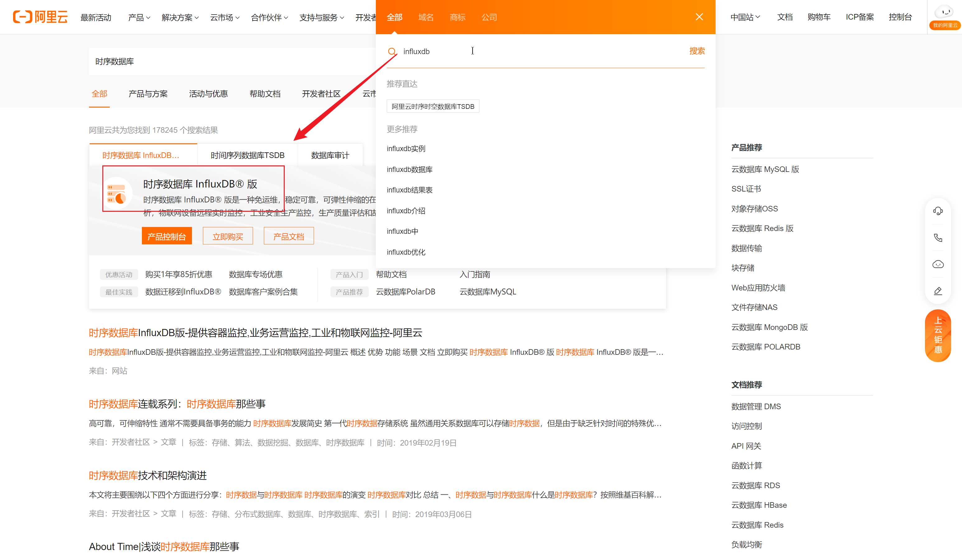Select 阿里云时序时空数据库TSDB recommendation
The height and width of the screenshot is (560, 962).
[x=432, y=106]
